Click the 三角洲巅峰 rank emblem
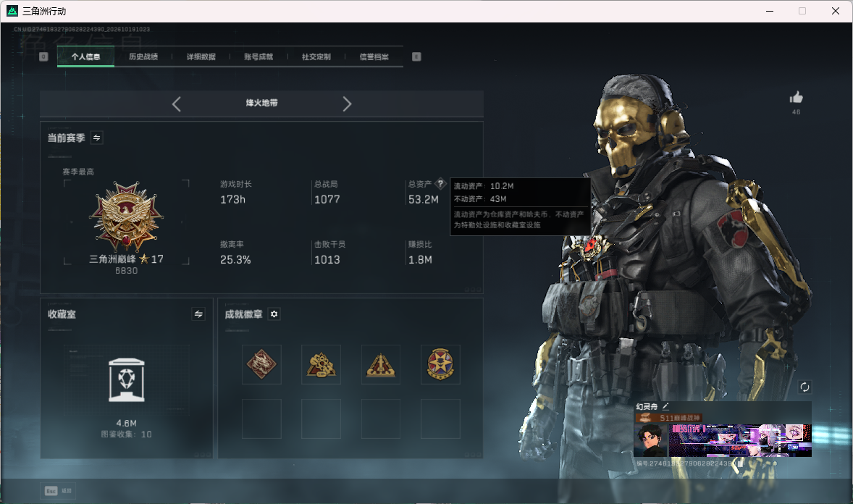 coord(126,216)
